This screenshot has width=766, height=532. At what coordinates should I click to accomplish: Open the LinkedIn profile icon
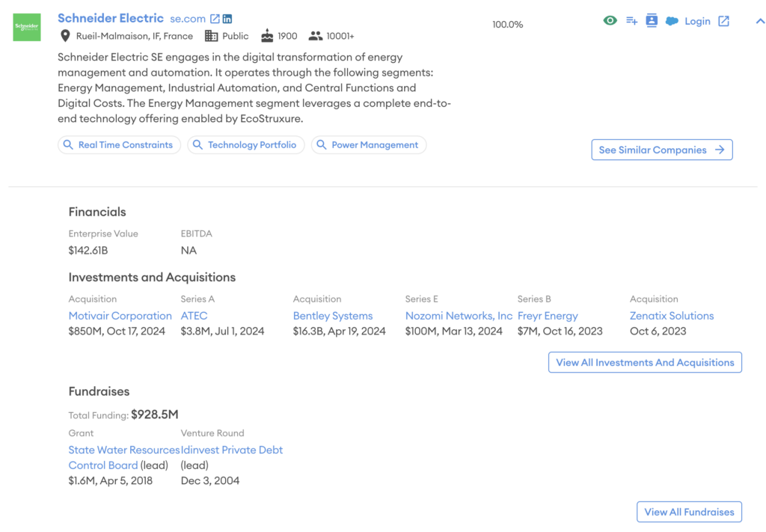(227, 19)
